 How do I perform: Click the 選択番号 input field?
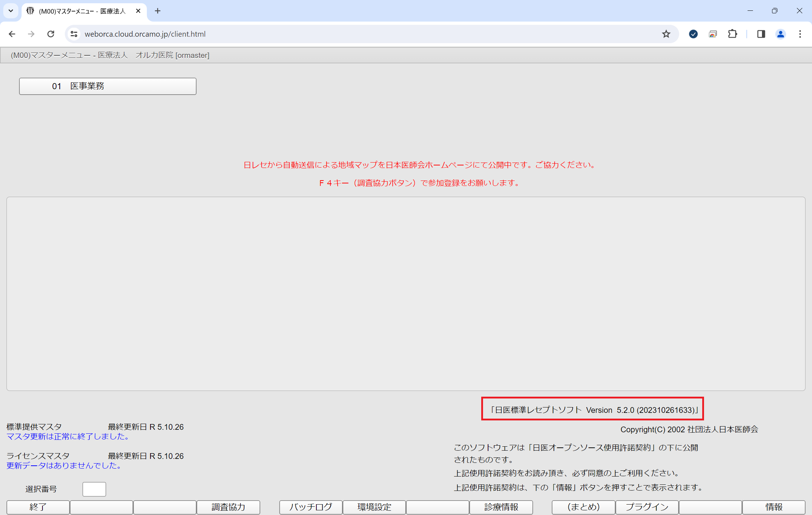click(x=94, y=489)
